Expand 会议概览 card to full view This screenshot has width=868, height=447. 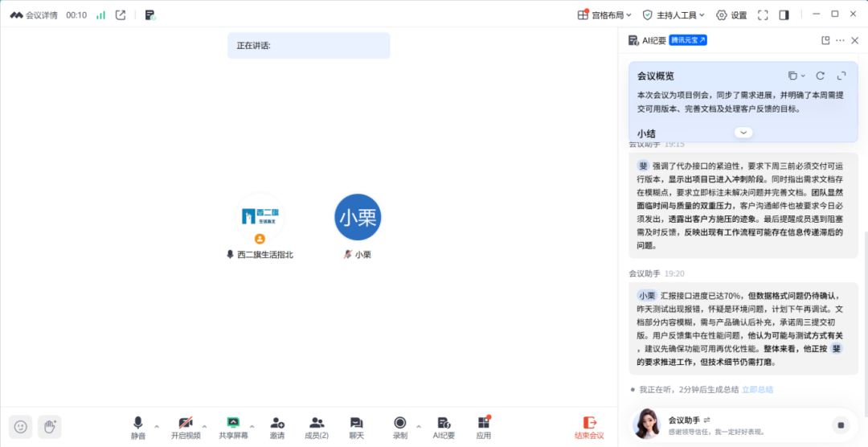pyautogui.click(x=841, y=76)
